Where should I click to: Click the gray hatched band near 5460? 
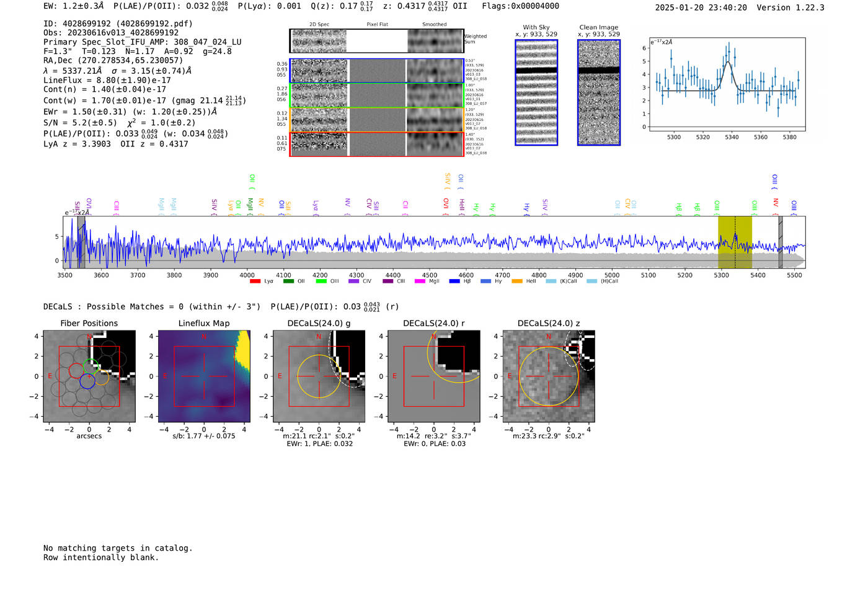tap(781, 242)
